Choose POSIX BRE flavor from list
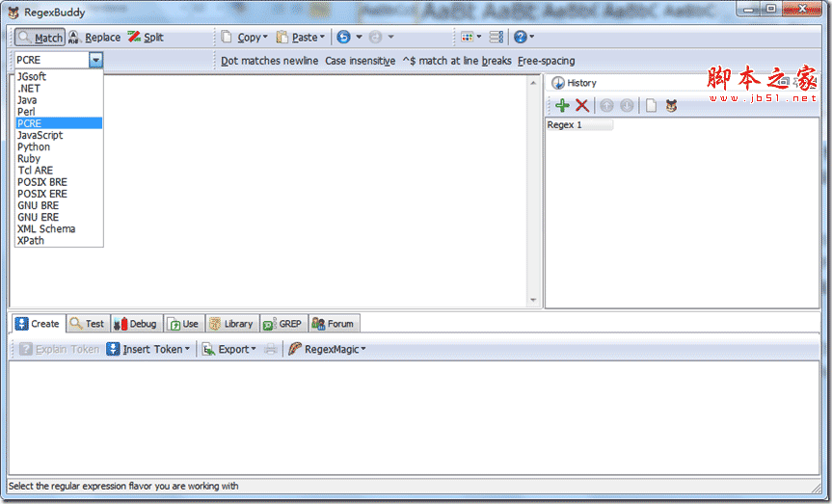Image resolution: width=832 pixels, height=504 pixels. pos(59,181)
